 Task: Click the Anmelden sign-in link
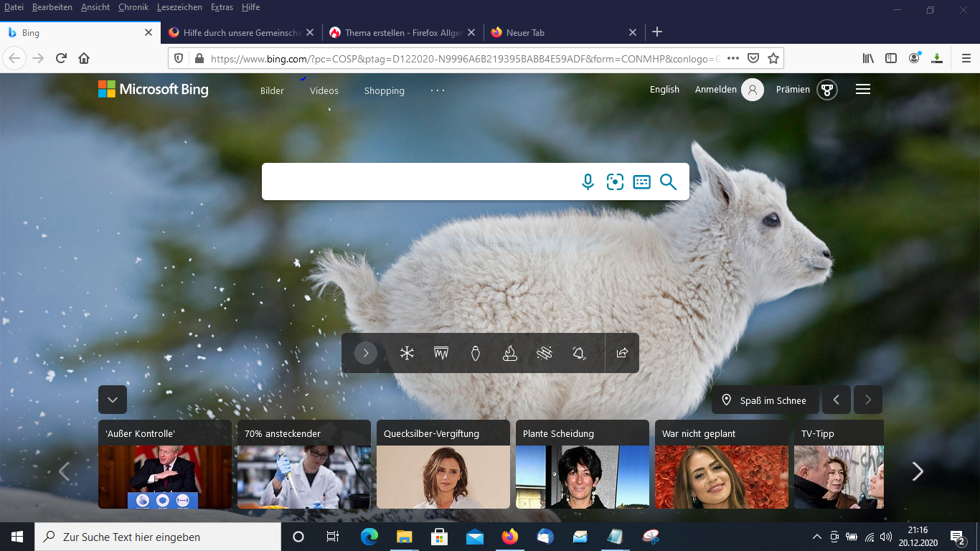pos(715,90)
